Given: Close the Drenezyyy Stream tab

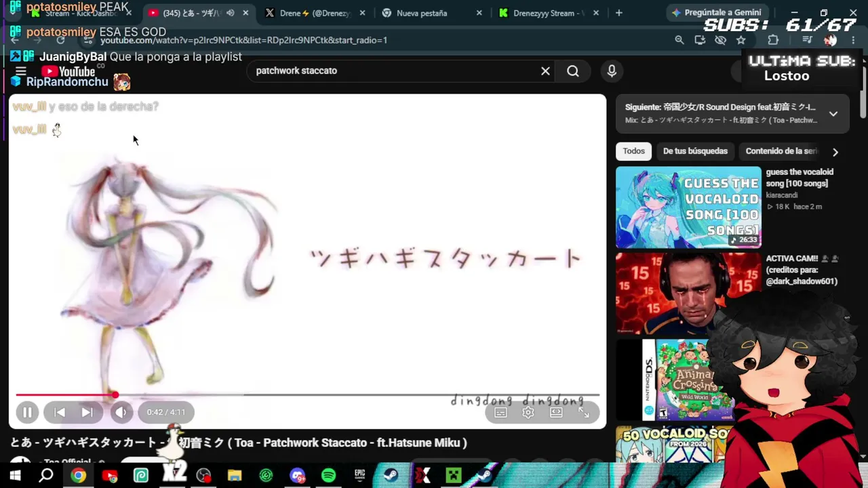Looking at the screenshot, I should coord(597,13).
